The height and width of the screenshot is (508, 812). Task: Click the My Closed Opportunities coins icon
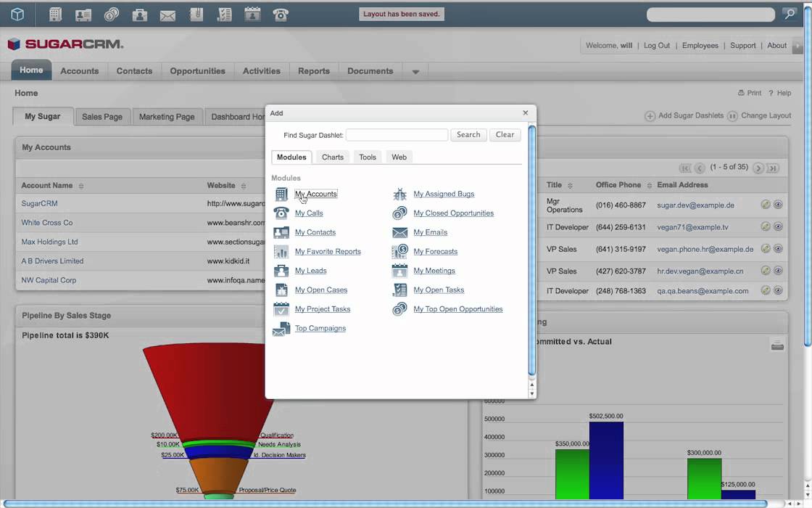click(x=399, y=213)
